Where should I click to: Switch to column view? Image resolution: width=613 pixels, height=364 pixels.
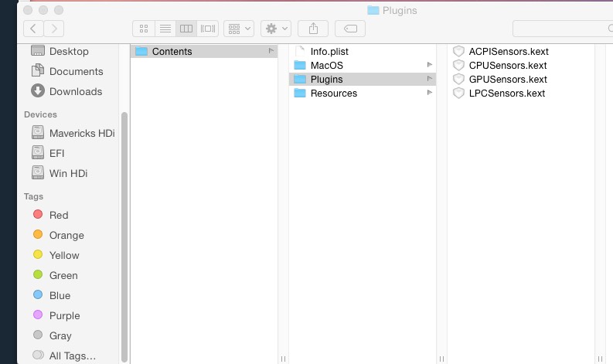[186, 29]
